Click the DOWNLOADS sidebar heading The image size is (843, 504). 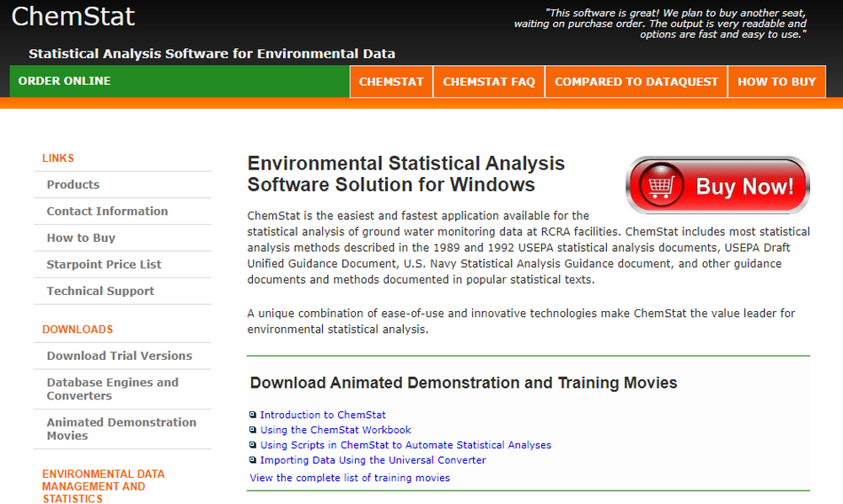click(78, 330)
